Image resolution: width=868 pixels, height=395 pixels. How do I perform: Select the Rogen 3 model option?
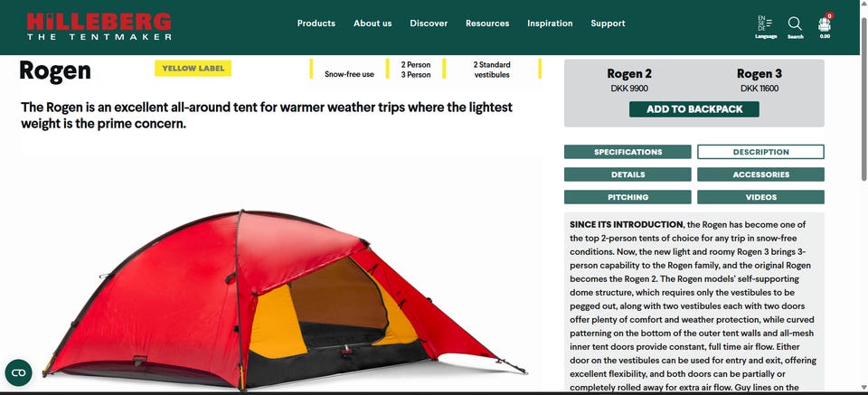click(x=759, y=80)
